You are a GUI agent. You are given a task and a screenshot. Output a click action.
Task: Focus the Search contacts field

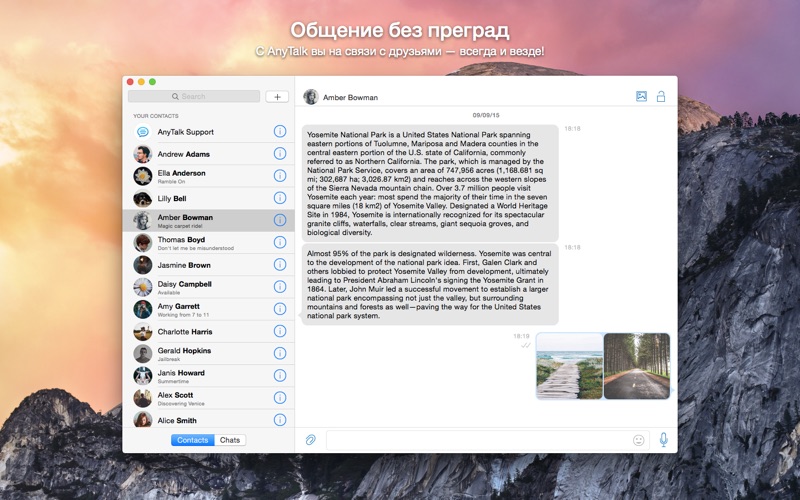(194, 96)
